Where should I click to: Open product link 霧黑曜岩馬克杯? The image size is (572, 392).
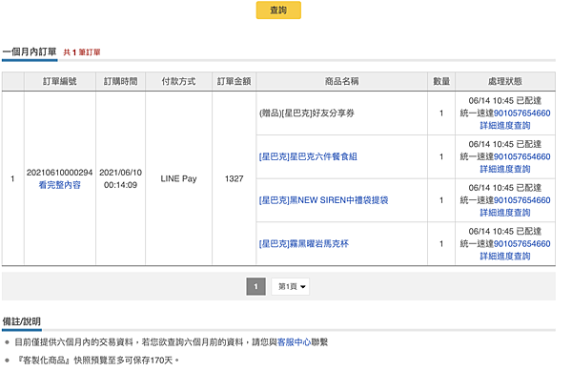304,243
